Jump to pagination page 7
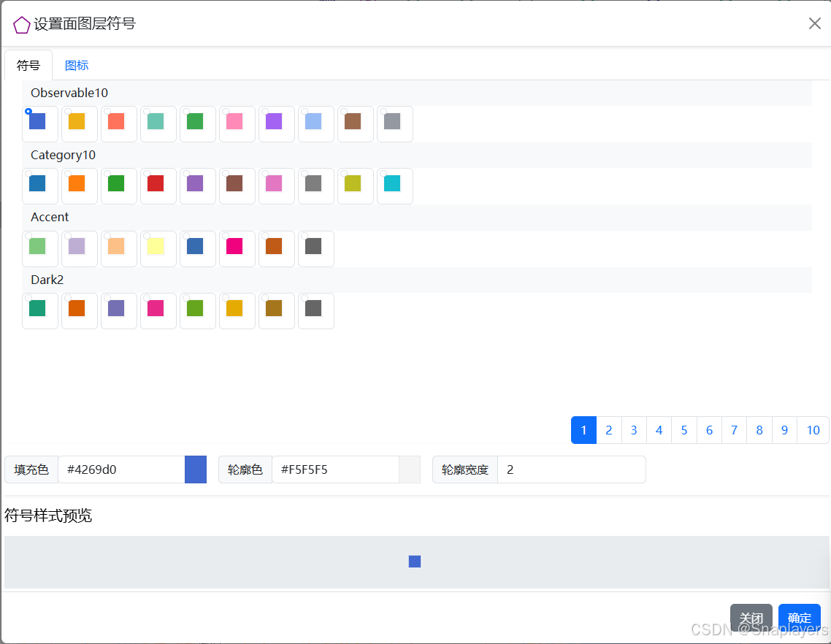Image resolution: width=831 pixels, height=644 pixels. tap(734, 430)
